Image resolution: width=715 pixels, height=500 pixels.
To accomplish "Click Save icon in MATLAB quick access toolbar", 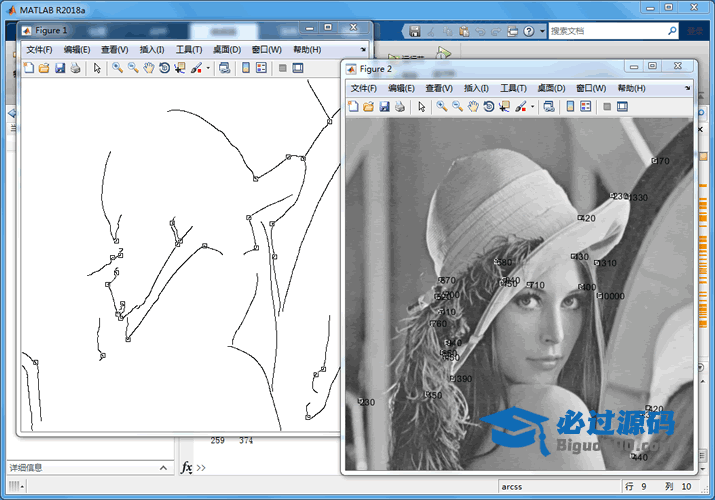I will coord(414,31).
